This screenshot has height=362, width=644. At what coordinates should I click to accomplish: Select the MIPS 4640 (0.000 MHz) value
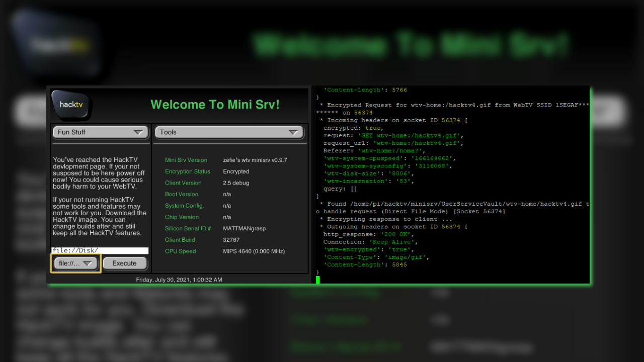click(x=255, y=251)
